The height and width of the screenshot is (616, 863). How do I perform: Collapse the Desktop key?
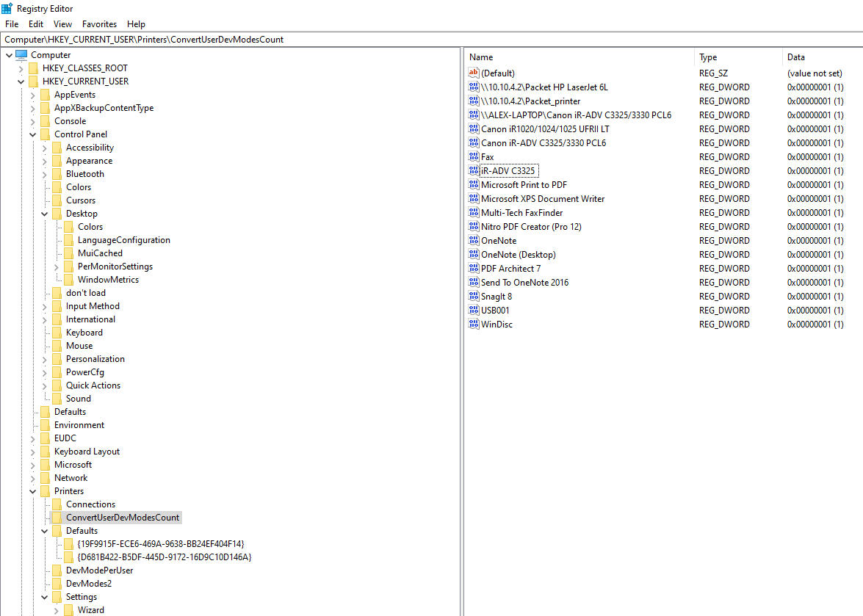[45, 214]
